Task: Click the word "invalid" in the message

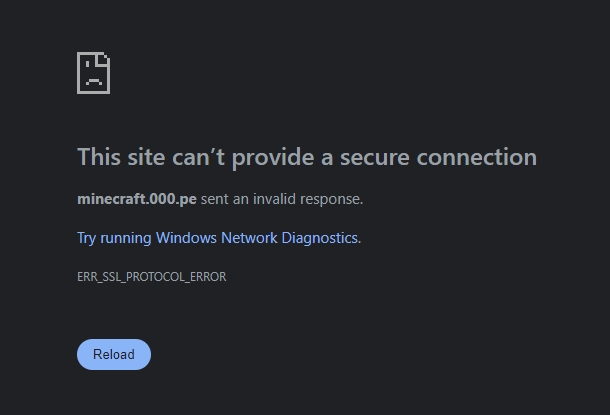Action: 275,199
